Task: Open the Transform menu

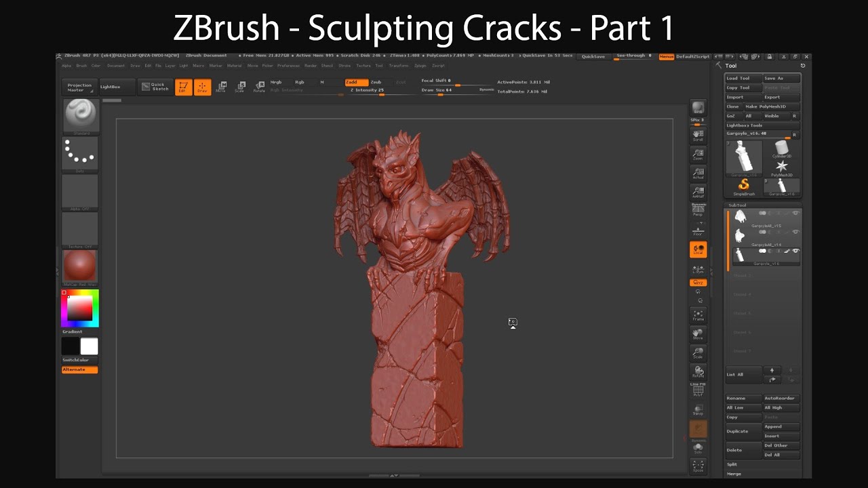Action: 399,66
